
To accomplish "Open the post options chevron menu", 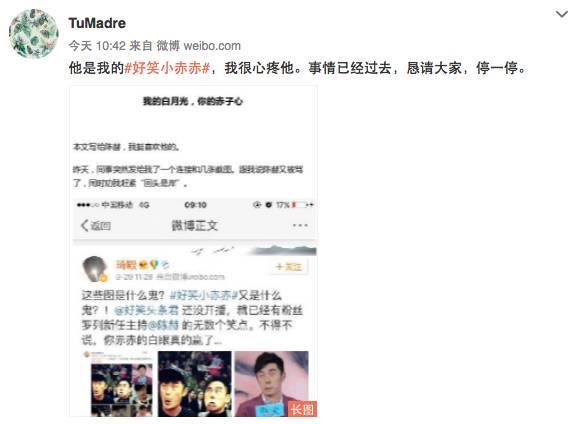I will point(561,14).
